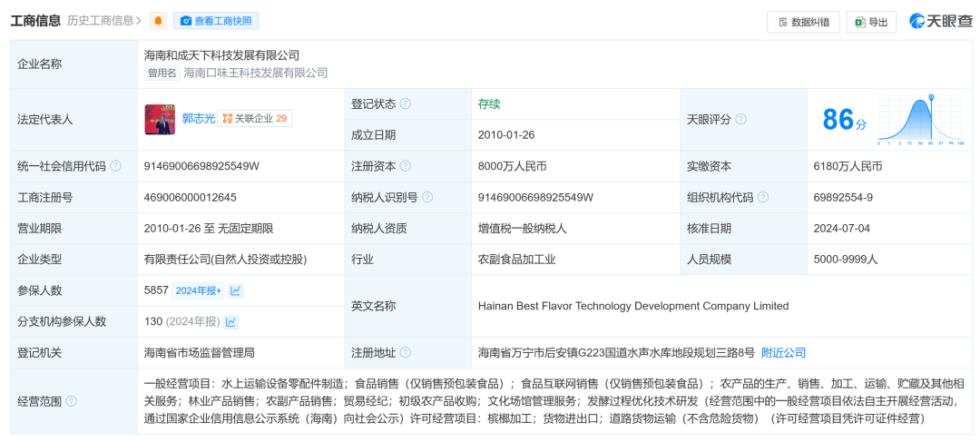This screenshot has width=980, height=442.
Task: Click trend chart icon beside 分支机构参保人数
Action: click(x=231, y=322)
